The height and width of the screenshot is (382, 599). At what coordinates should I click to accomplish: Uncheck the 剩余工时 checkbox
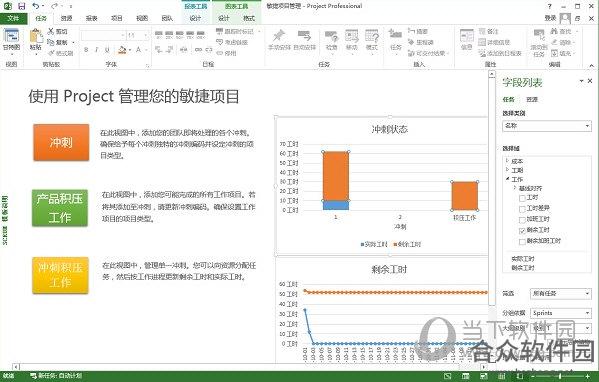coord(522,231)
